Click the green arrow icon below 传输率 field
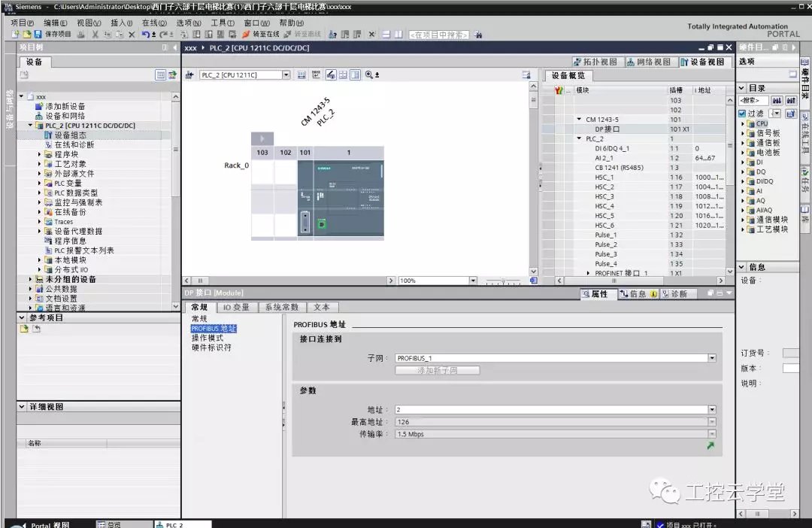812x528 pixels. tap(710, 446)
